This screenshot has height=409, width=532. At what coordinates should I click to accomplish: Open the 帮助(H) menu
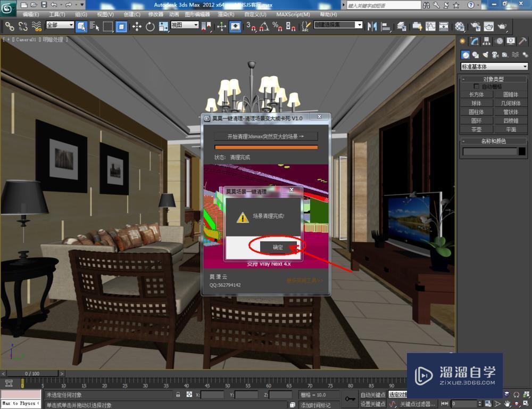click(x=328, y=14)
